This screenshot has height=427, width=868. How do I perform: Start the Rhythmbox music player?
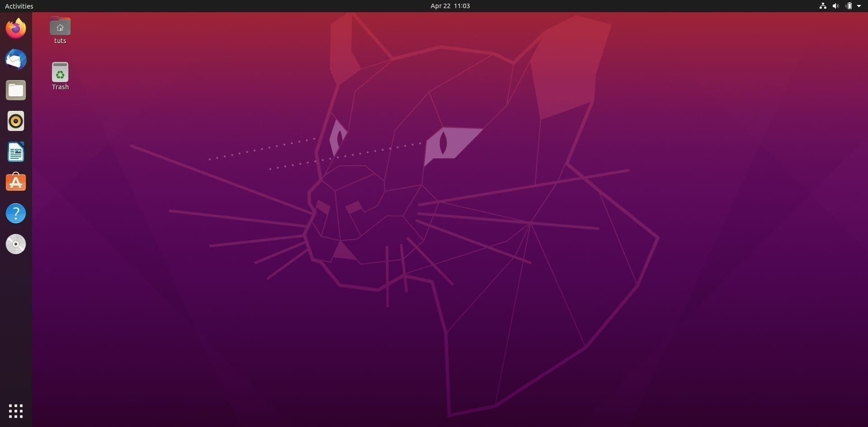click(x=16, y=121)
